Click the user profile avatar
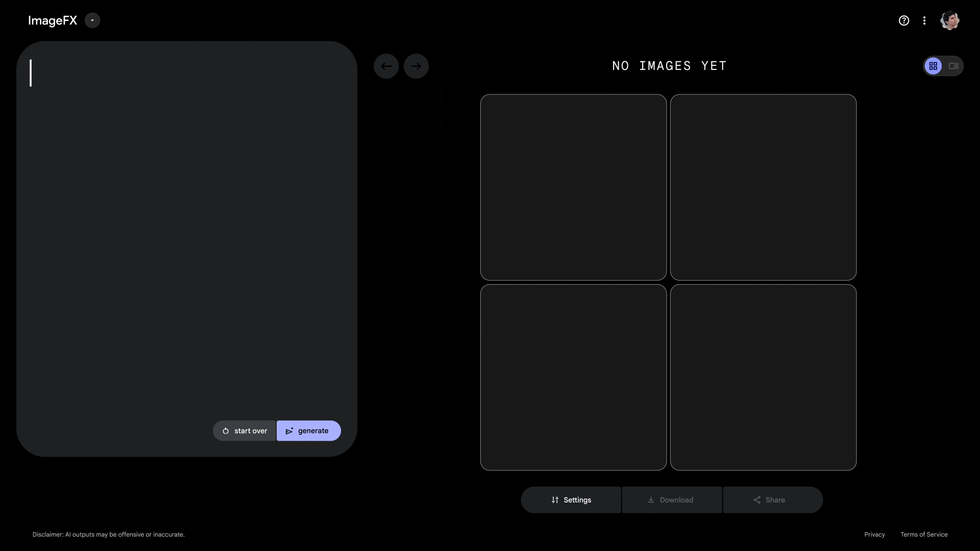 [x=949, y=20]
